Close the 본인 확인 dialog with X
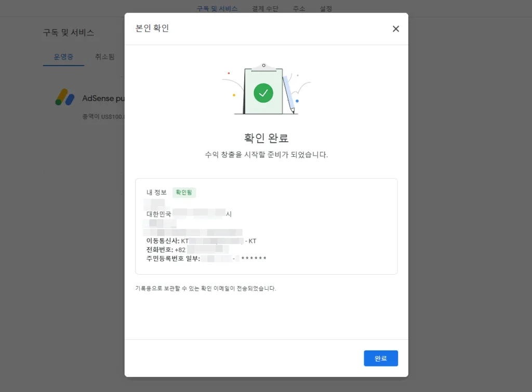532x392 pixels. pyautogui.click(x=395, y=29)
